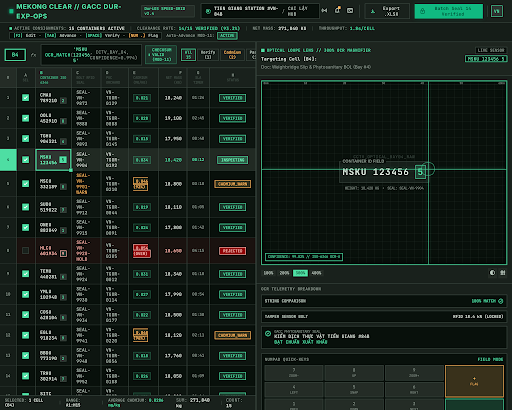512x410 pixels.
Task: Set lens magnification to 200%
Action: [x=284, y=273]
